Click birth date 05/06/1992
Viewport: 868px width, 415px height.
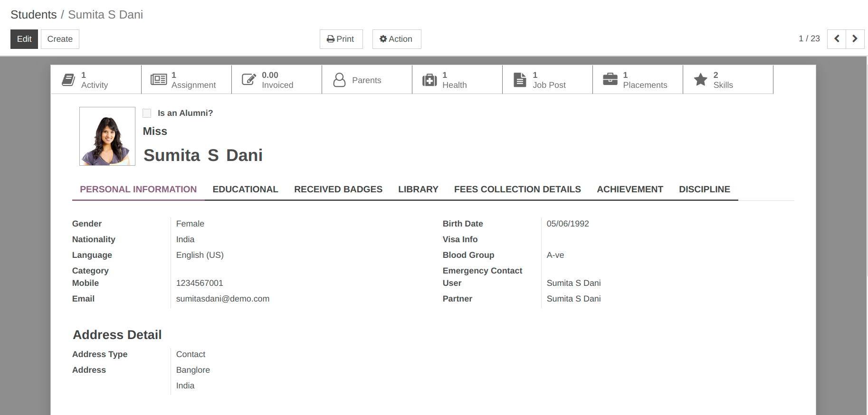[568, 224]
